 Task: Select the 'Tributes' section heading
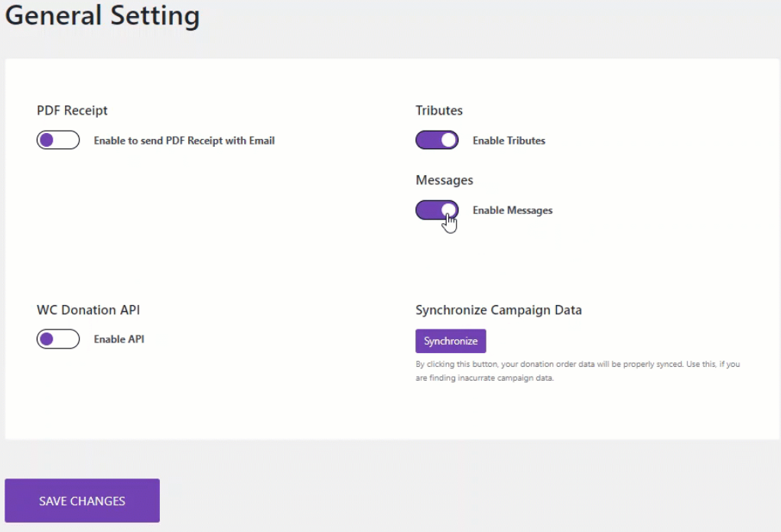pyautogui.click(x=439, y=111)
